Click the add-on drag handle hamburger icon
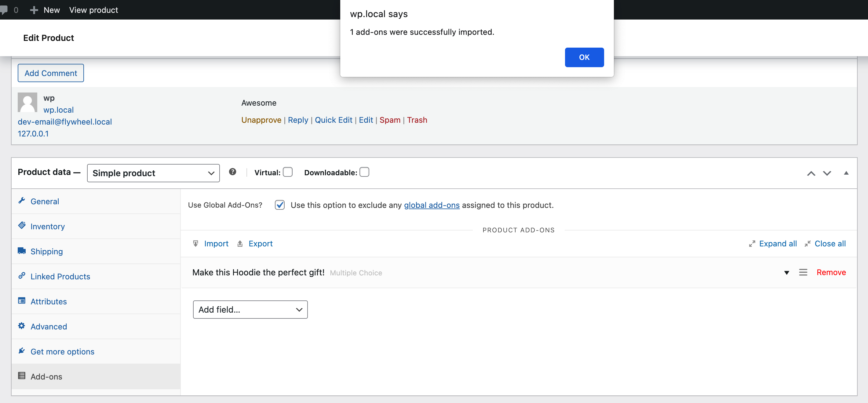This screenshot has width=868, height=403. [x=803, y=272]
